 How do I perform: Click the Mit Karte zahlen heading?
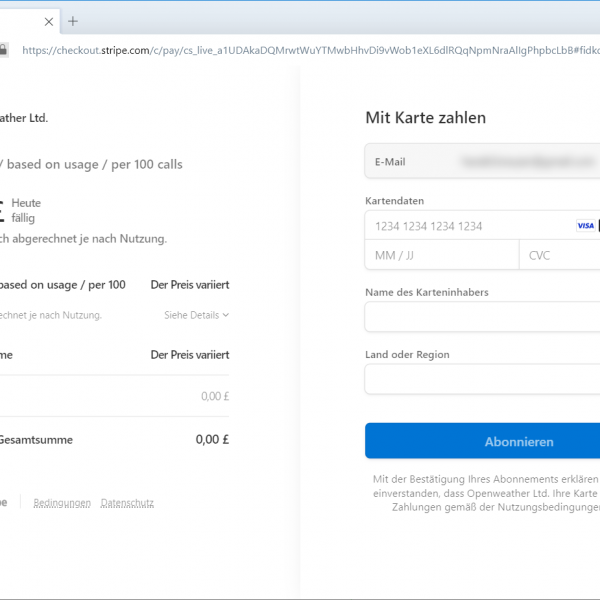pos(425,118)
